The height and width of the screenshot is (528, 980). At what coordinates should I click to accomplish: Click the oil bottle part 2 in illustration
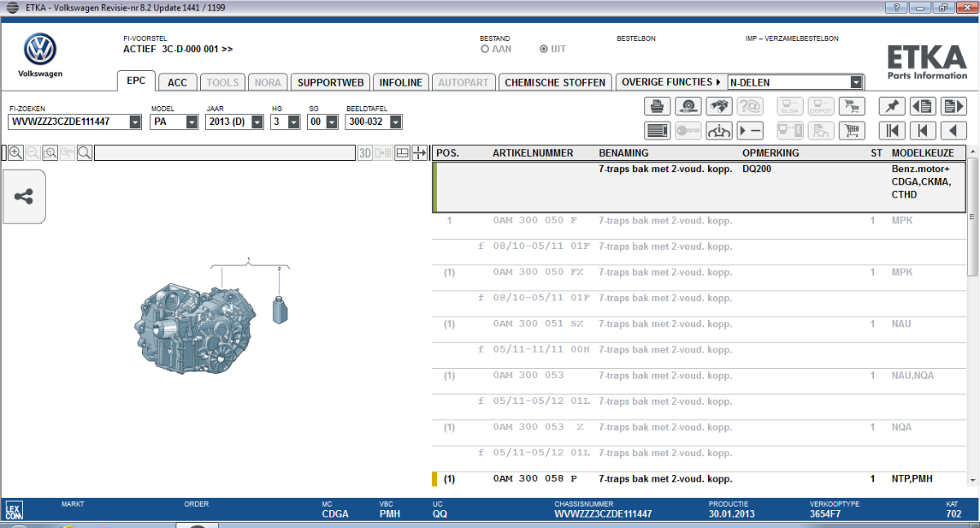[279, 308]
